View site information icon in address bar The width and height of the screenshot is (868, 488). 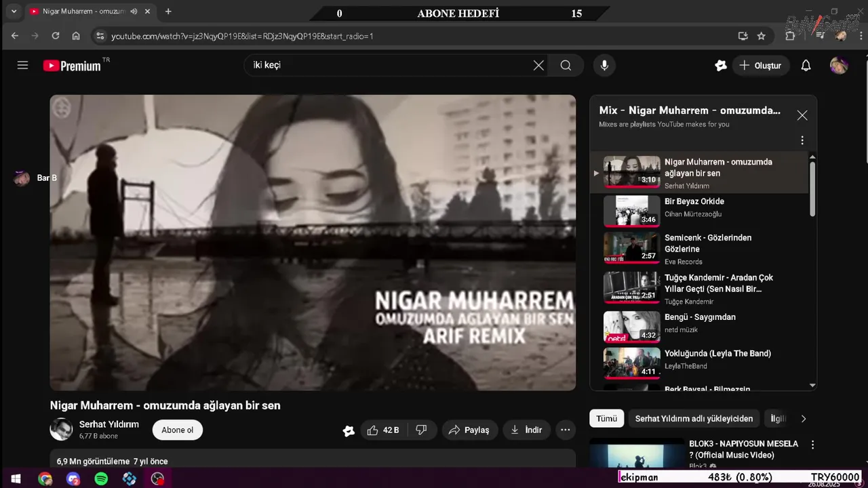coord(100,36)
